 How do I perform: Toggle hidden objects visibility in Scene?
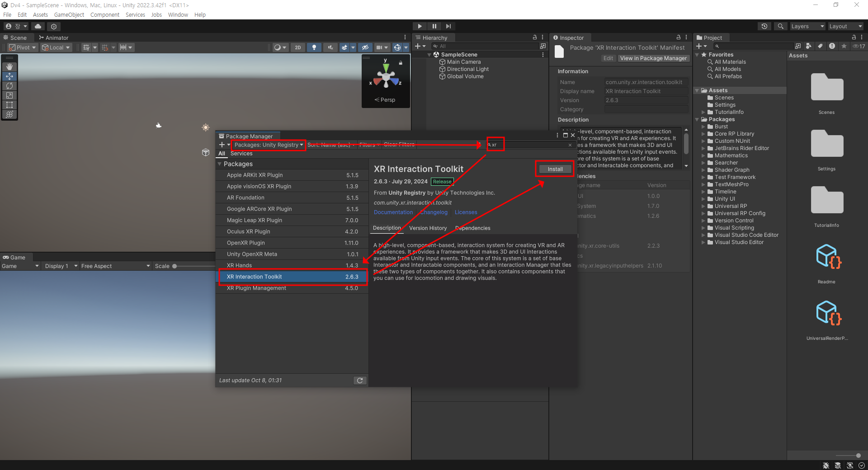coord(365,47)
